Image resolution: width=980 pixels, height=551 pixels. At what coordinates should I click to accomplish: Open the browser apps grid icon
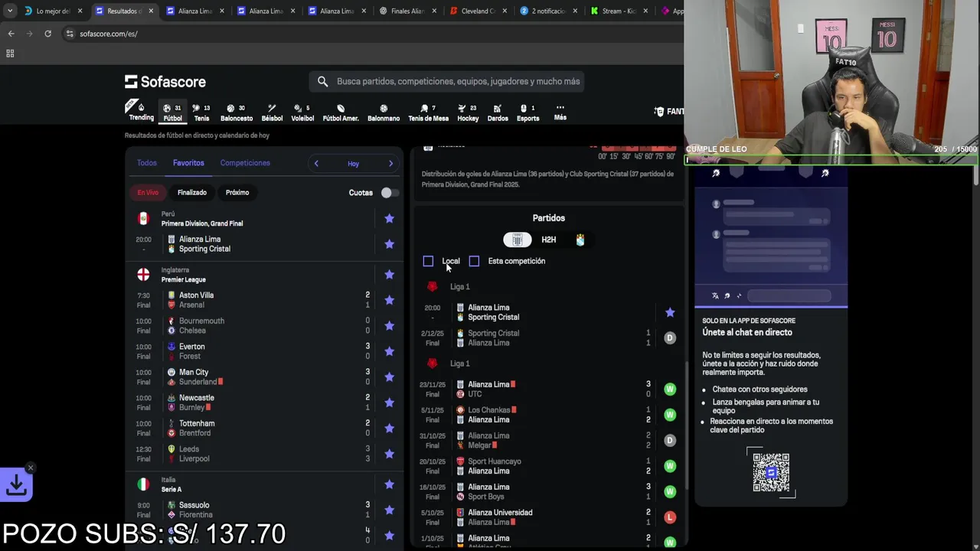pyautogui.click(x=10, y=54)
